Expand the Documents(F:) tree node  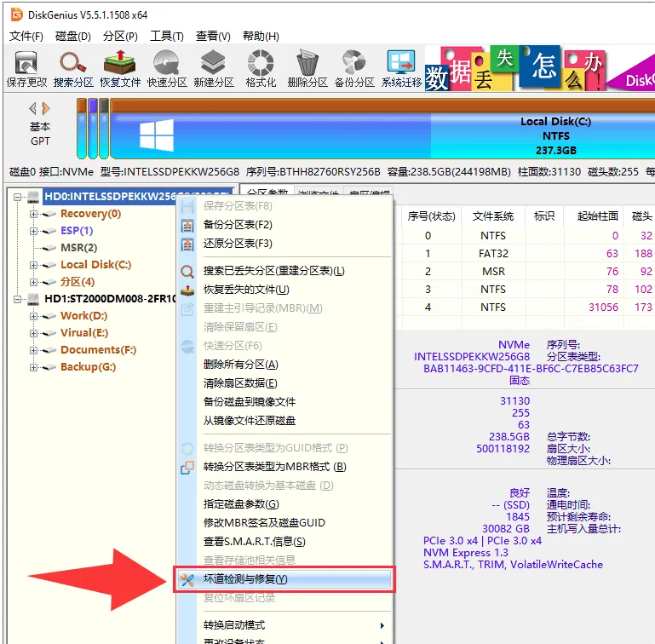pos(33,350)
